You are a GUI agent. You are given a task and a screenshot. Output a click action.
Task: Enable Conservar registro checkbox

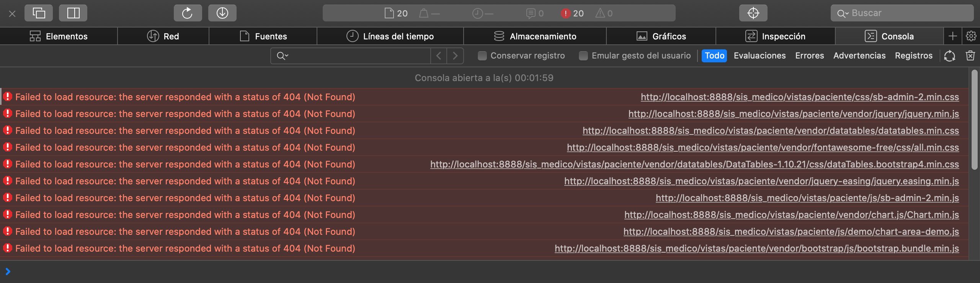pos(482,56)
